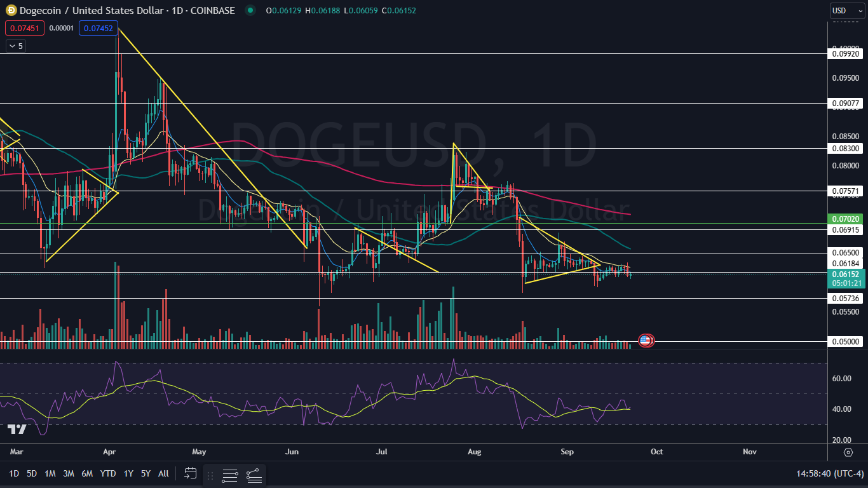
Task: Click the 0.05500 price axis label
Action: (x=846, y=312)
